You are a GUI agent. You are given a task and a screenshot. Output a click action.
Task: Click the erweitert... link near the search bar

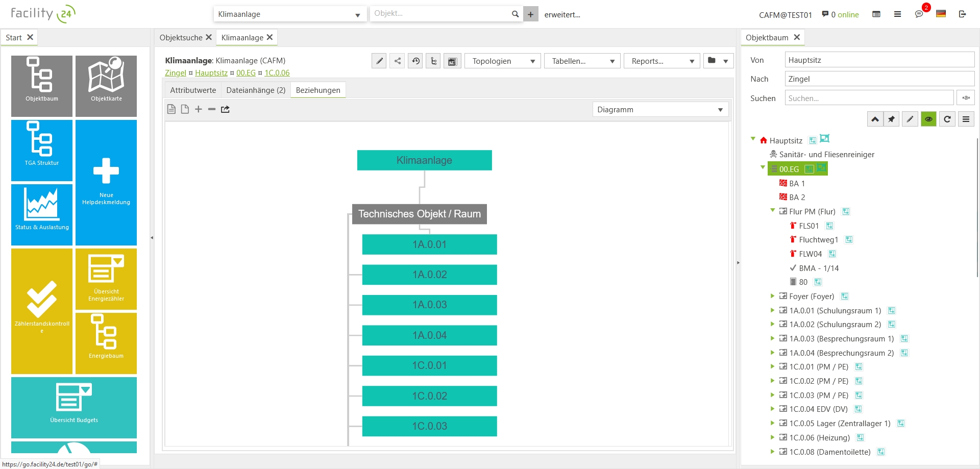562,15
